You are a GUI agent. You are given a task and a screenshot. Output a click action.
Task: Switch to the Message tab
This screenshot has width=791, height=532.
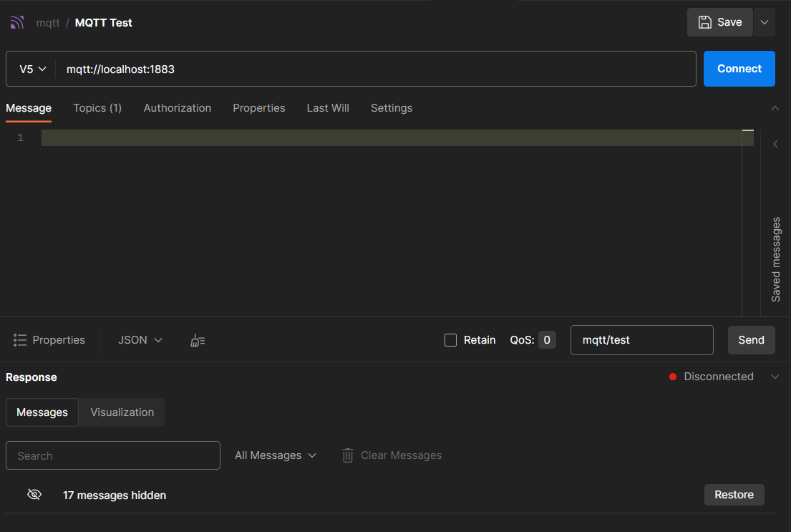[x=29, y=108]
